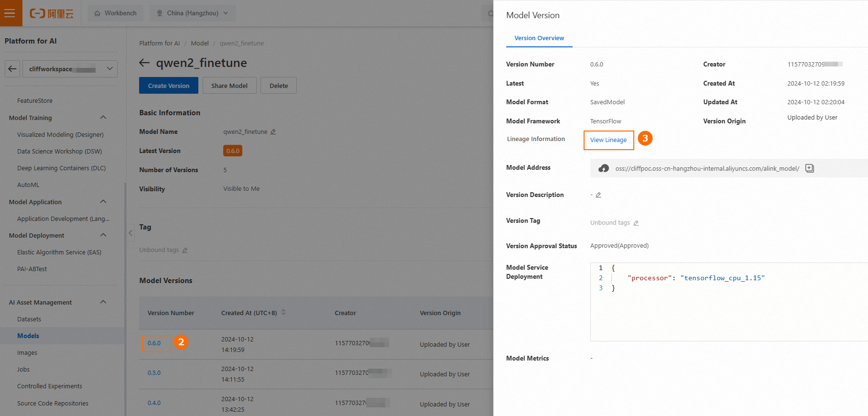Open Datasets in the sidebar
The height and width of the screenshot is (416, 868).
click(x=29, y=319)
